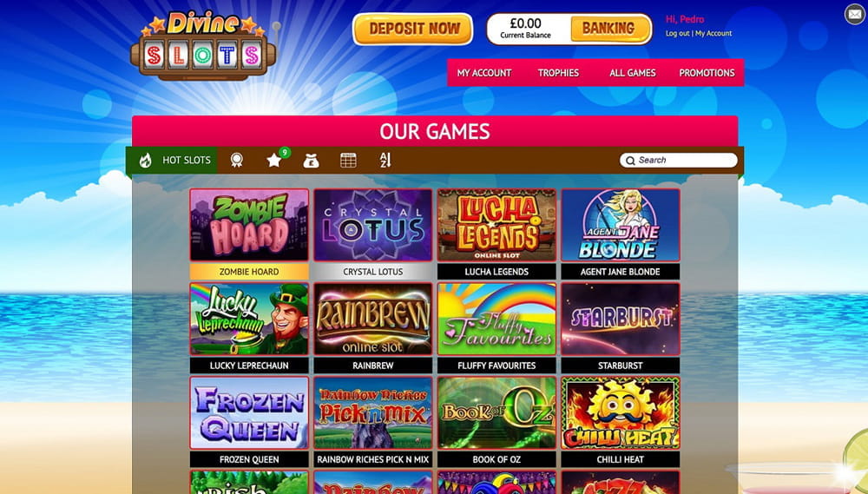The width and height of the screenshot is (868, 494).
Task: Click the Deposit Now button
Action: click(413, 29)
